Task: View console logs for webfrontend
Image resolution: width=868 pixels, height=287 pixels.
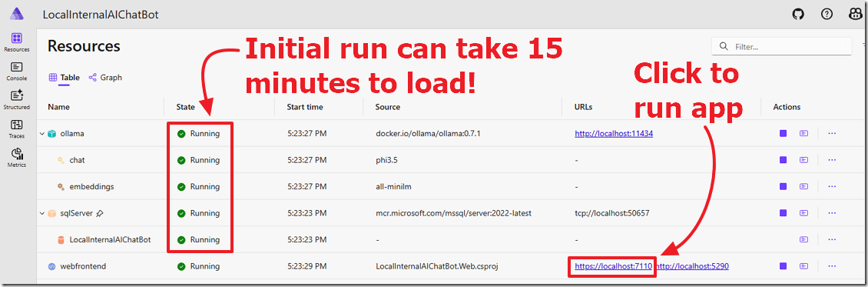Action: [803, 266]
